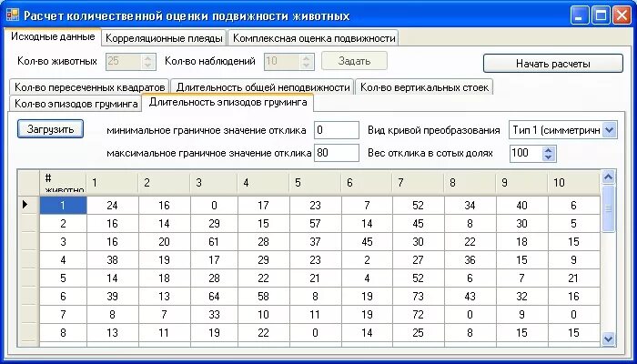Click table scrollbar up arrow
Viewport: 637px width, 364px height.
coord(608,177)
